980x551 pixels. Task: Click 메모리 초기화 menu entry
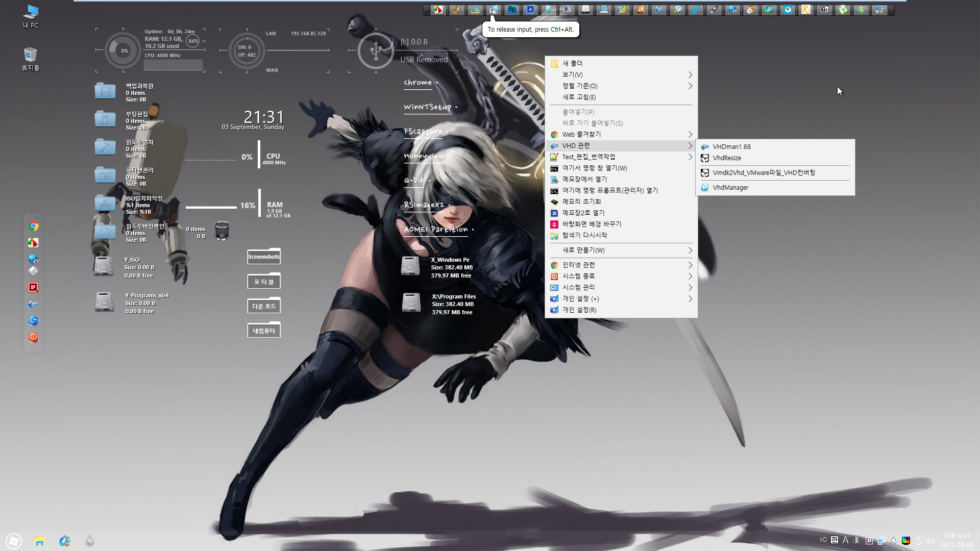point(621,202)
